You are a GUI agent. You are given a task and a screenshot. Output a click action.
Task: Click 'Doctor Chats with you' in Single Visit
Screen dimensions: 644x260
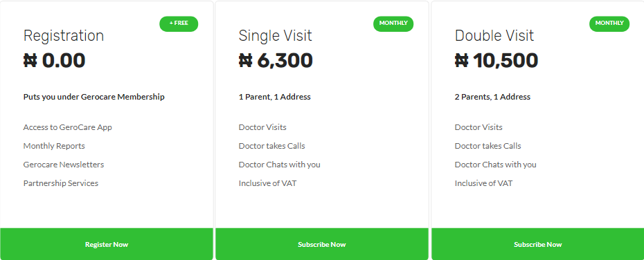[279, 165]
